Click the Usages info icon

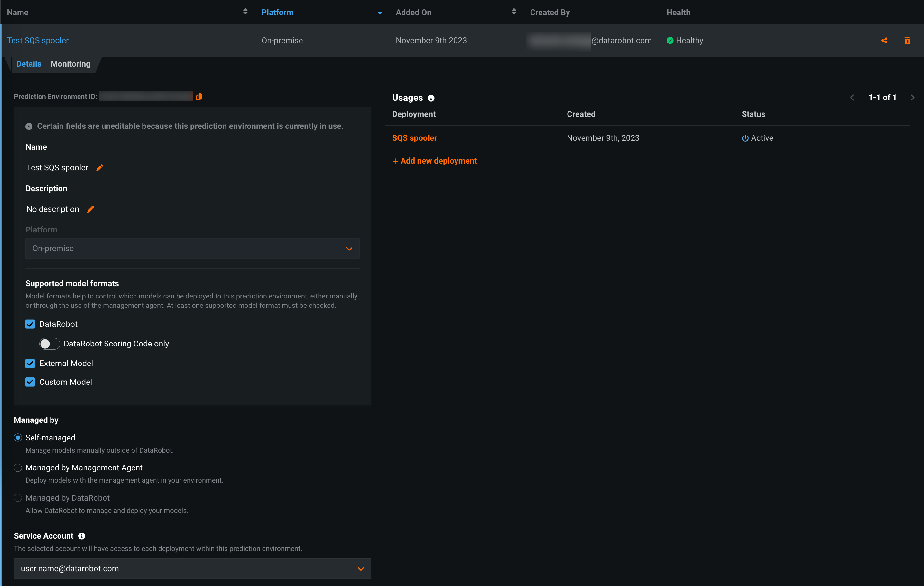(431, 98)
